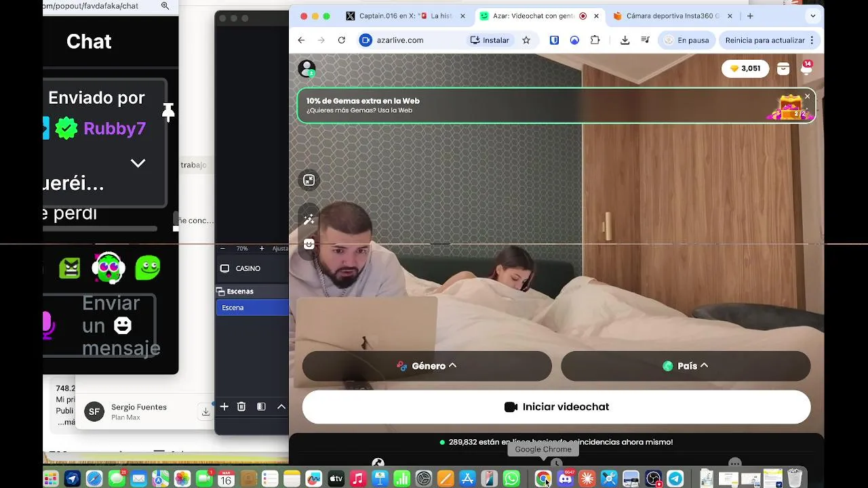Open Google Chrome in the Dock

pyautogui.click(x=542, y=479)
